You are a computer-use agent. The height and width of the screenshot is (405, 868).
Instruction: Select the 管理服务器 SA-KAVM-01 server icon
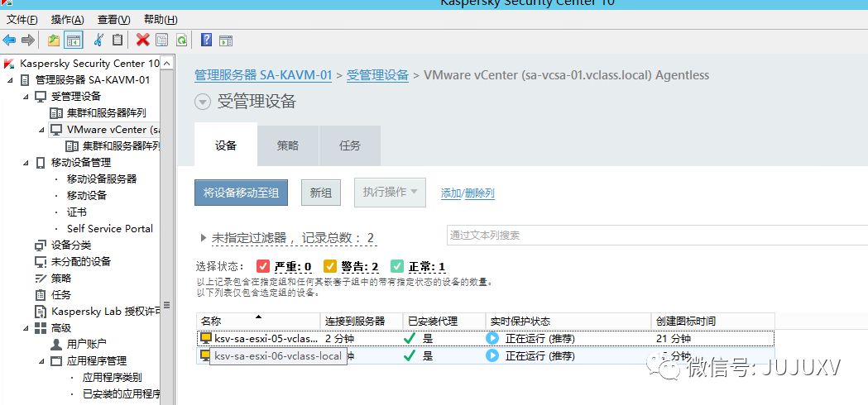pos(25,79)
